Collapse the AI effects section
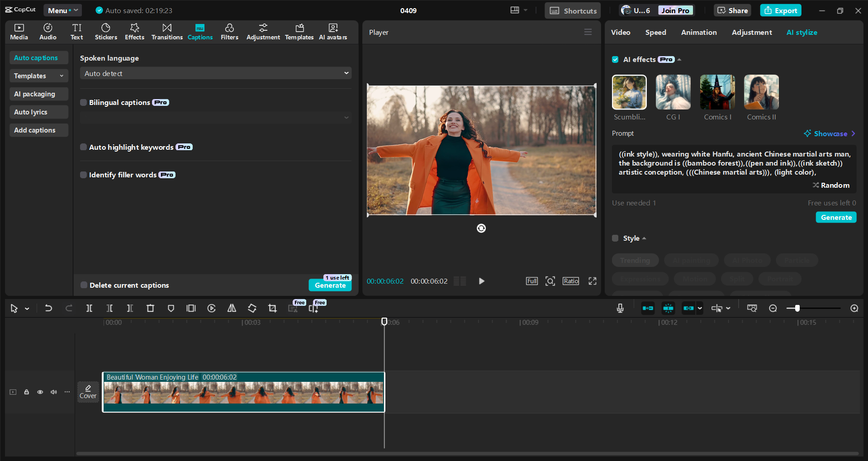Viewport: 868px width, 461px height. tap(678, 59)
